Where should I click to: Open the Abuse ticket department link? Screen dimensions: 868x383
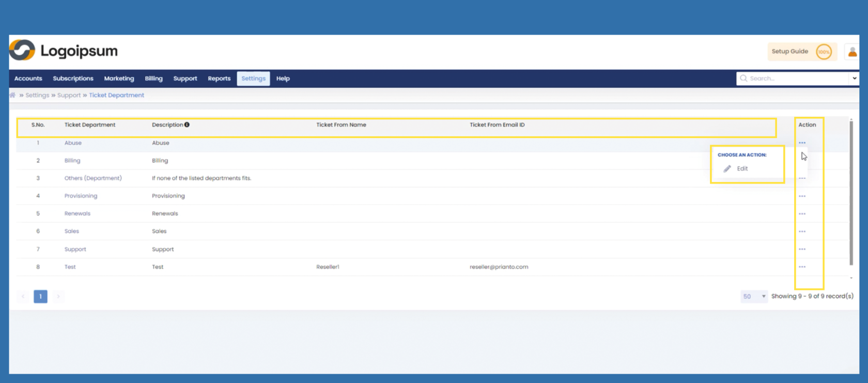73,143
